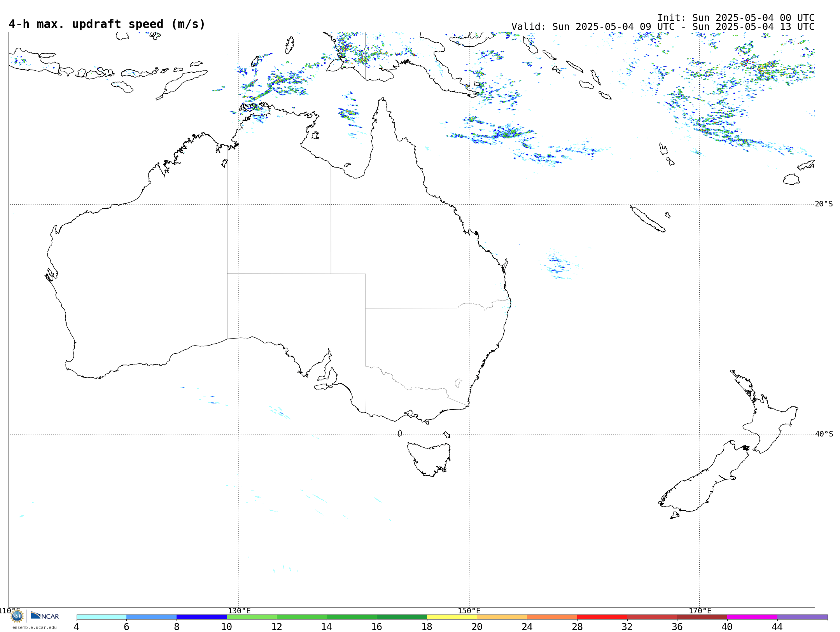Image resolution: width=840 pixels, height=632 pixels.
Task: Pick the dark blue 8–10 m/s swatch
Action: (202, 617)
